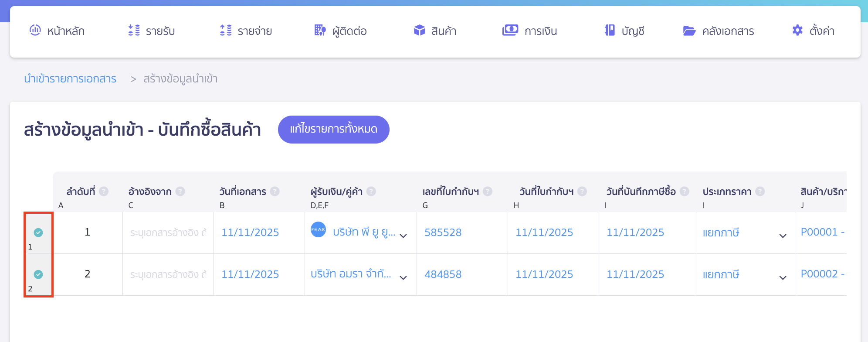Screen dimensions: 868x342
Task: Click row 2 date in วันที่บันทึกภาษีซื้อ column
Action: [635, 274]
